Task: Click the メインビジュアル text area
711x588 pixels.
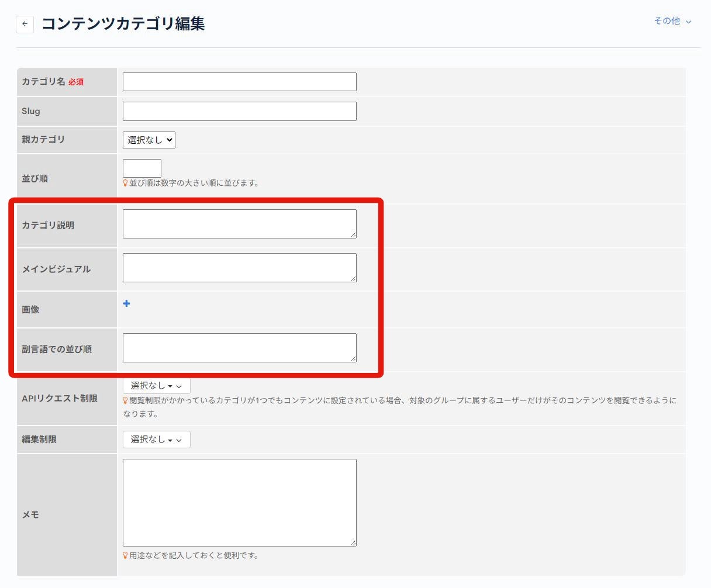Action: (239, 268)
